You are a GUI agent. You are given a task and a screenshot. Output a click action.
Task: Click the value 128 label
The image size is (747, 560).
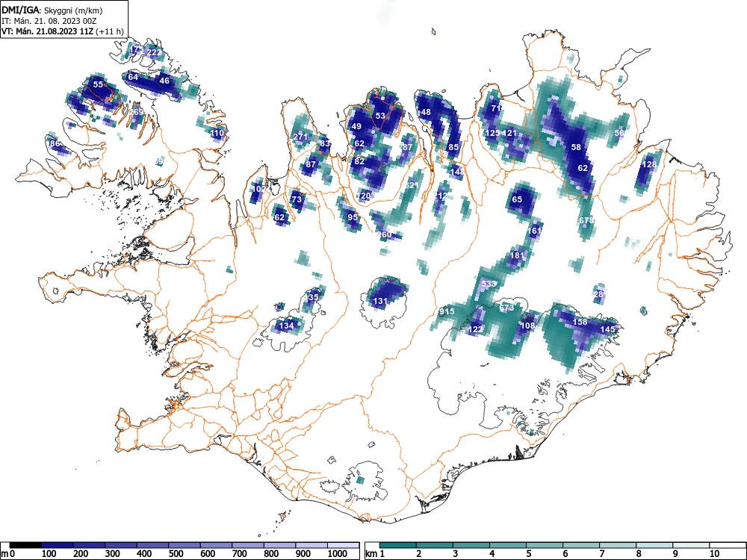[x=649, y=164]
